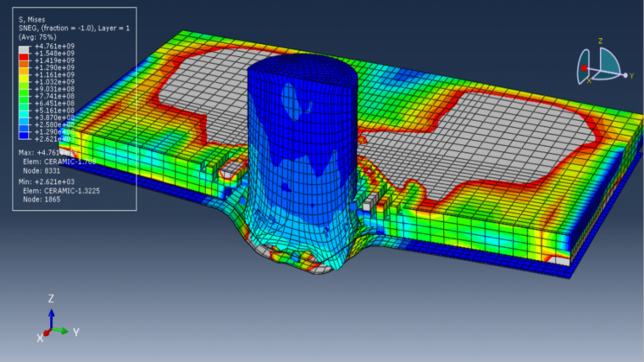Click the dark blue swatch at the legend bottom

click(x=24, y=135)
